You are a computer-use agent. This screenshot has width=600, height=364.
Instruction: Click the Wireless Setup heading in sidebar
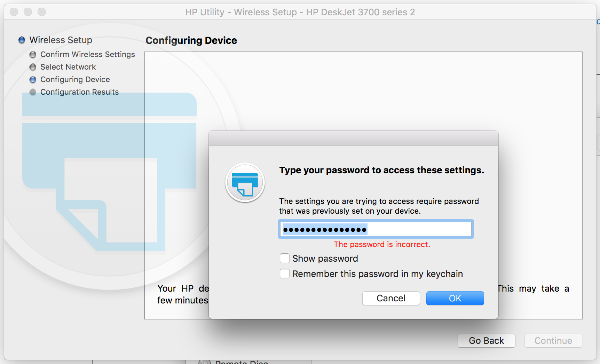click(x=61, y=40)
